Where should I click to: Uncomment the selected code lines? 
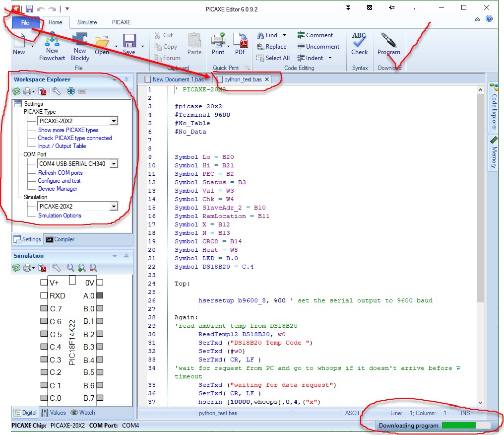318,47
